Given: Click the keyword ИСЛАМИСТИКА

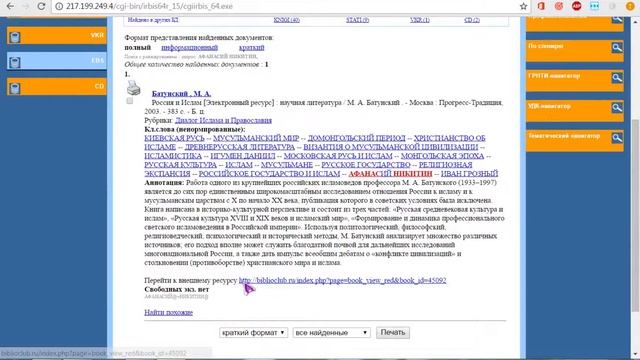Looking at the screenshot, I should [173, 156].
